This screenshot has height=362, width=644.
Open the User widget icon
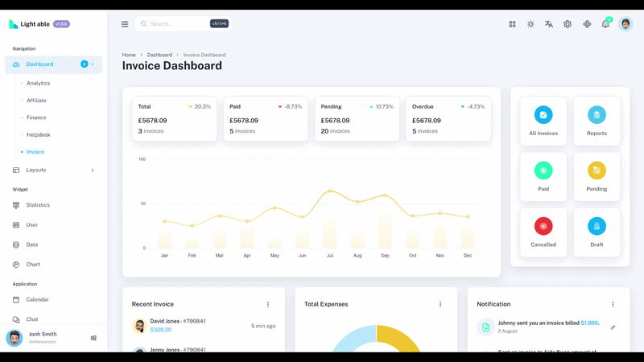coord(16,225)
